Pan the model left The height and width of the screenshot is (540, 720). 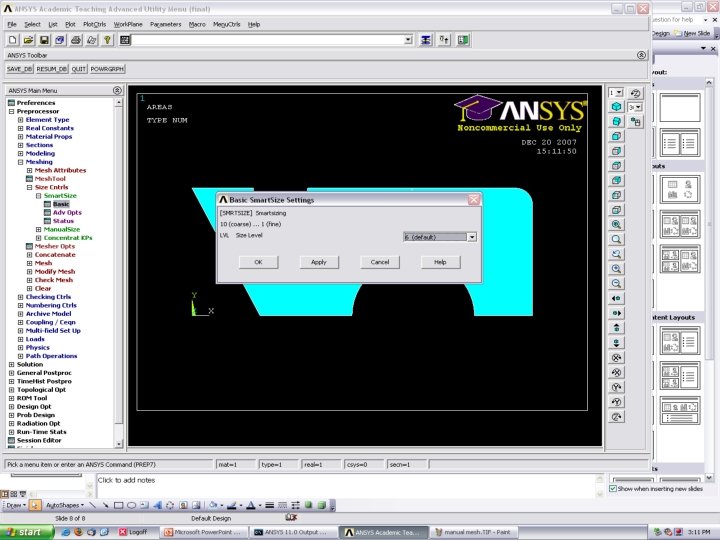tap(617, 298)
